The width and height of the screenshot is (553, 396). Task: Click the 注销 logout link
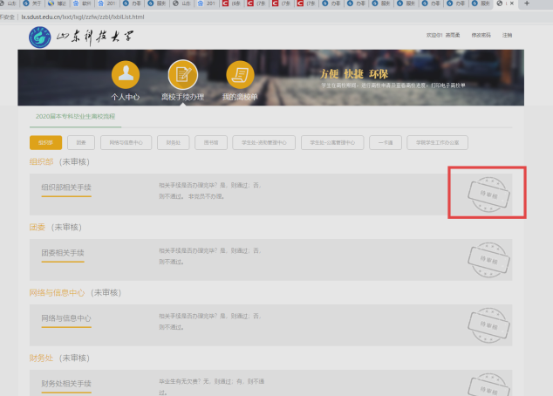pyautogui.click(x=507, y=35)
